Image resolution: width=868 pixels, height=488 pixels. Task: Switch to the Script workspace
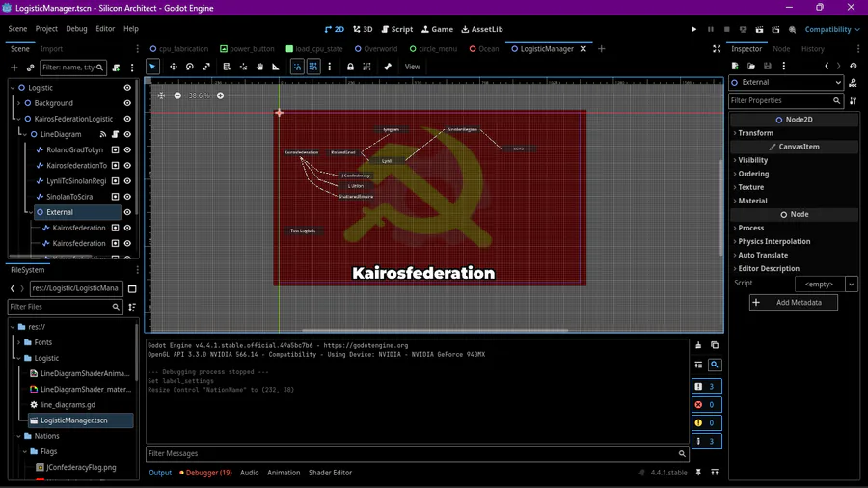pyautogui.click(x=397, y=29)
